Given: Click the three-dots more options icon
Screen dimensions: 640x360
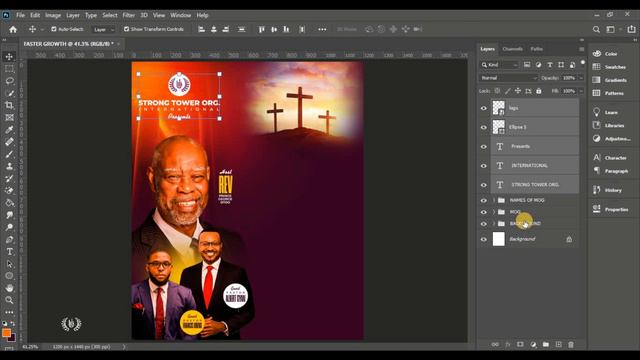Looking at the screenshot, I should tap(322, 29).
